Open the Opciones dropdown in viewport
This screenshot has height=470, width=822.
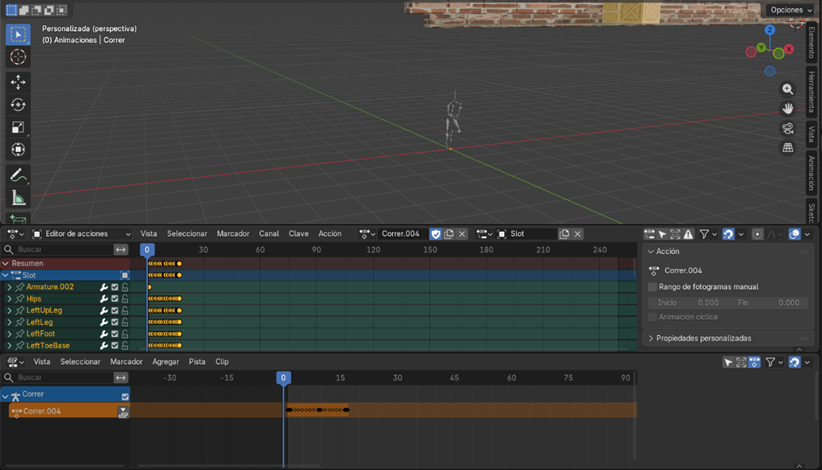(x=791, y=10)
